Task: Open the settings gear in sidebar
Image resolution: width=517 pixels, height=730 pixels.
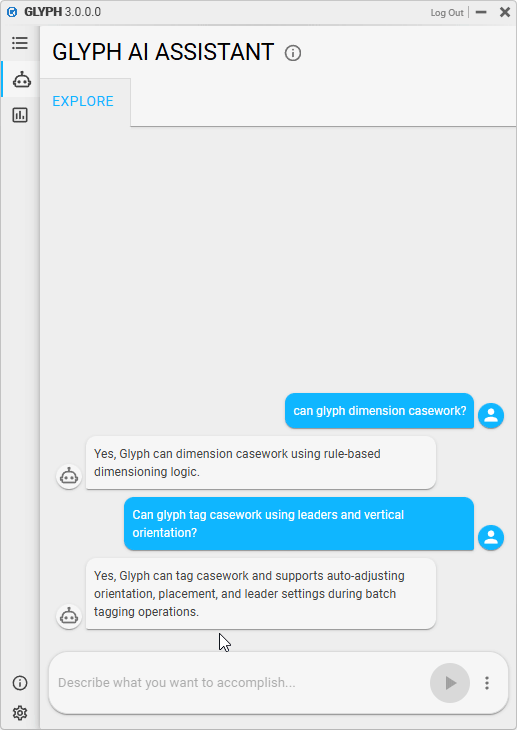Action: [20, 713]
